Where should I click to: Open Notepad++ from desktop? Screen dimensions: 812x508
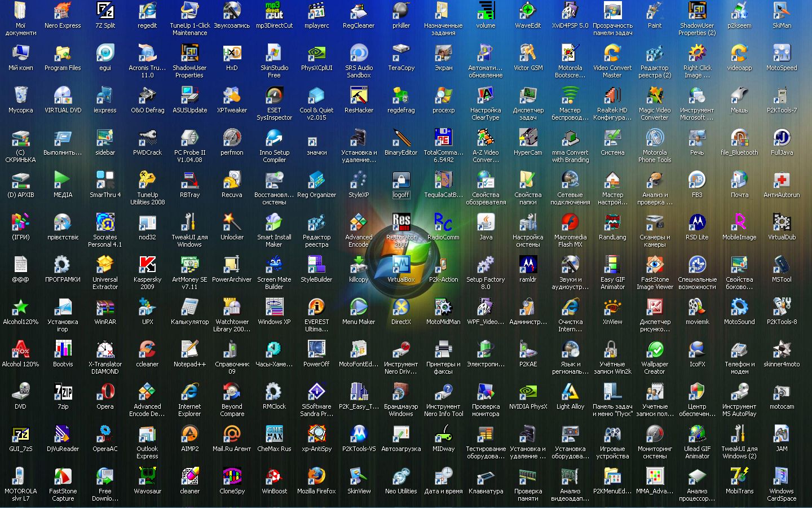[x=189, y=349]
